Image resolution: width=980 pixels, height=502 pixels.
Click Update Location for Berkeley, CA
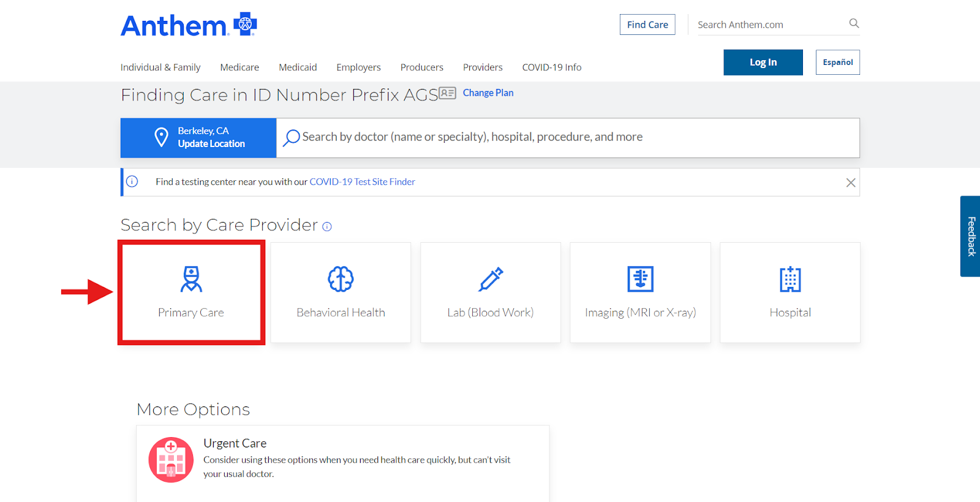pyautogui.click(x=211, y=144)
